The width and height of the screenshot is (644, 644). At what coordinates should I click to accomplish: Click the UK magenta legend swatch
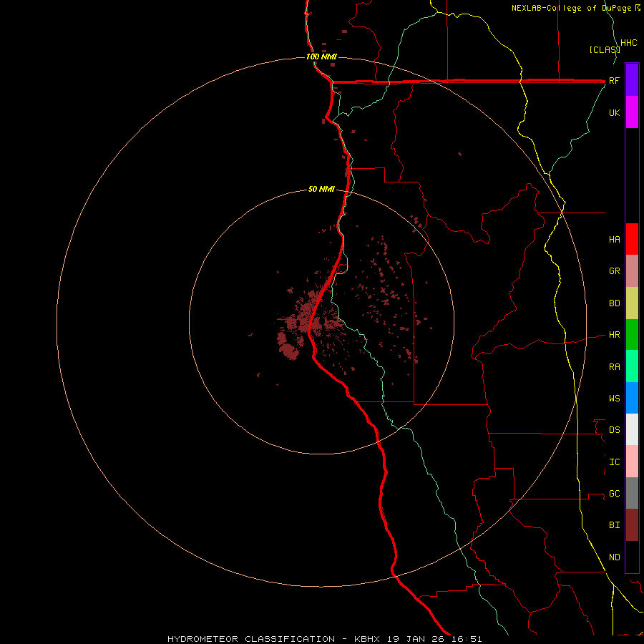632,112
